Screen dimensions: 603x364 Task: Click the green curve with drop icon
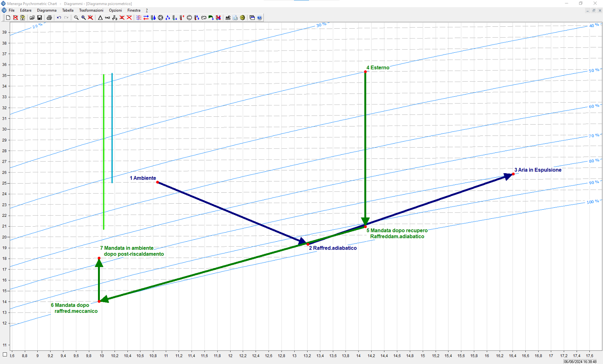211,18
